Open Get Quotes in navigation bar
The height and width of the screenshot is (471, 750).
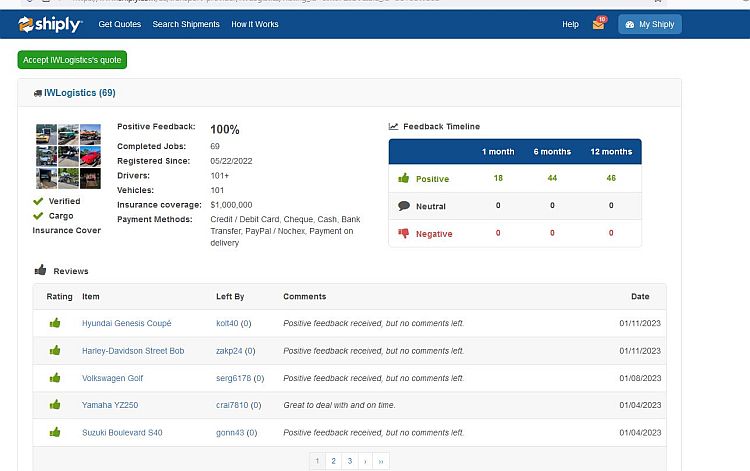click(120, 24)
